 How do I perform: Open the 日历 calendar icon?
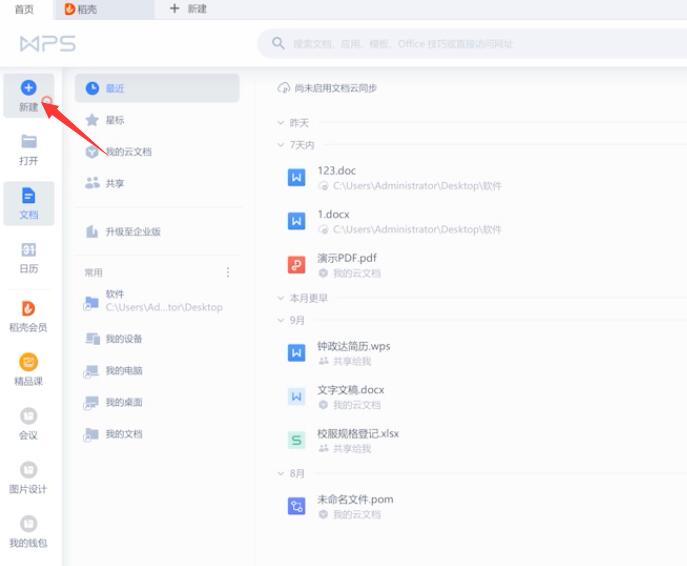(x=28, y=250)
